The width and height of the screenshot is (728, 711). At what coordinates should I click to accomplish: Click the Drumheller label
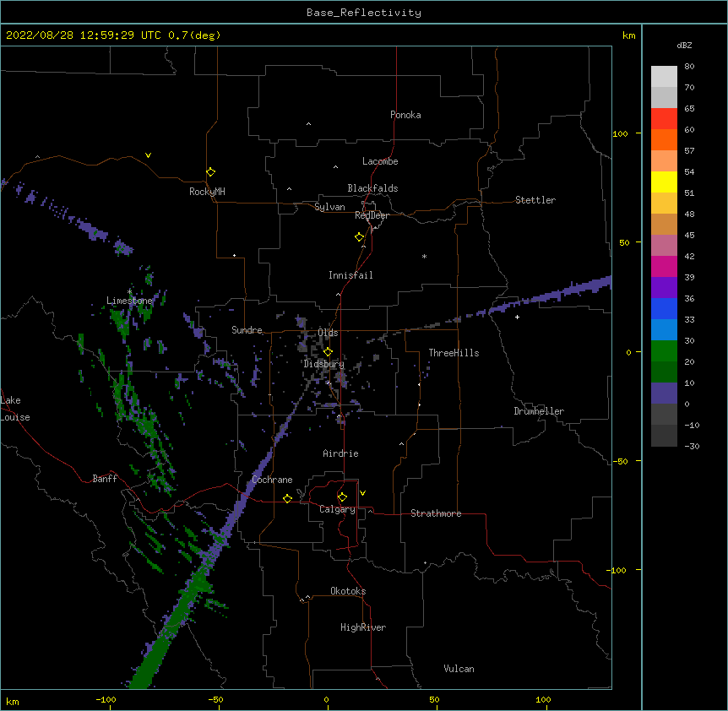tap(539, 411)
